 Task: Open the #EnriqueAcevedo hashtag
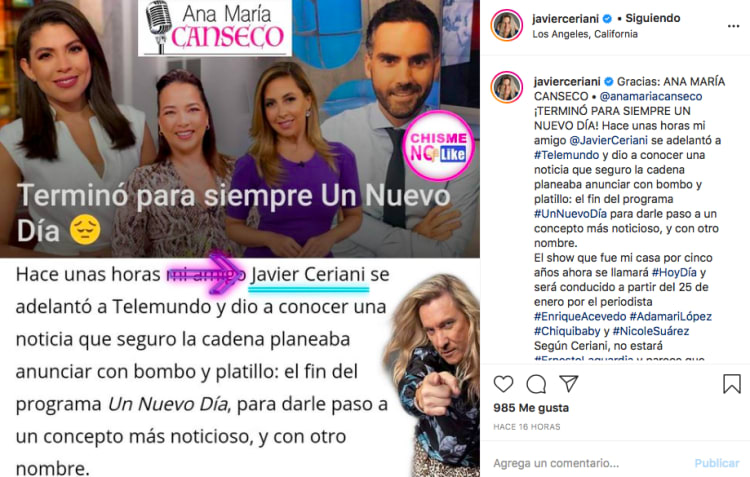point(580,317)
